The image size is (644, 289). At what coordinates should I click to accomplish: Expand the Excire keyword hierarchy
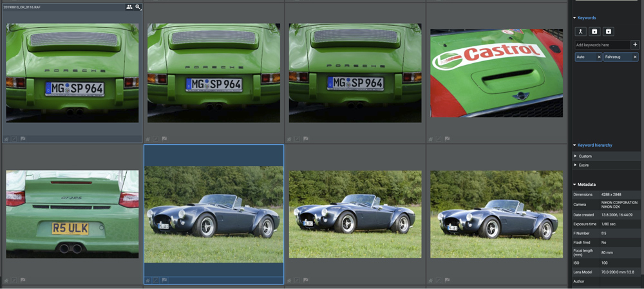576,165
